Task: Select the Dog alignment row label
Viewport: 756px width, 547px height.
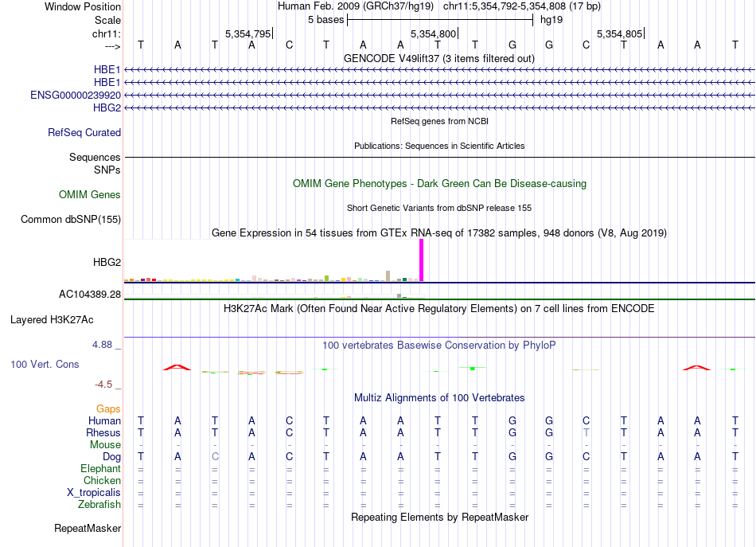Action: 111,457
